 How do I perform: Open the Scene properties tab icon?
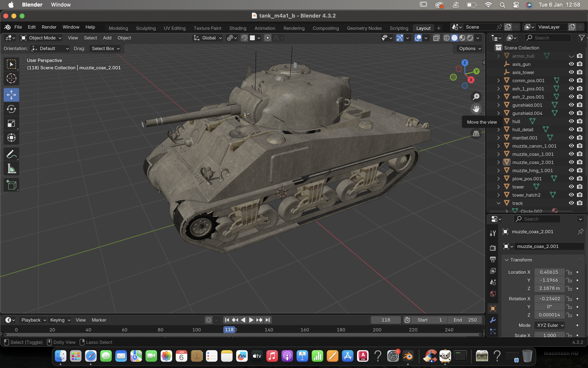point(493,282)
